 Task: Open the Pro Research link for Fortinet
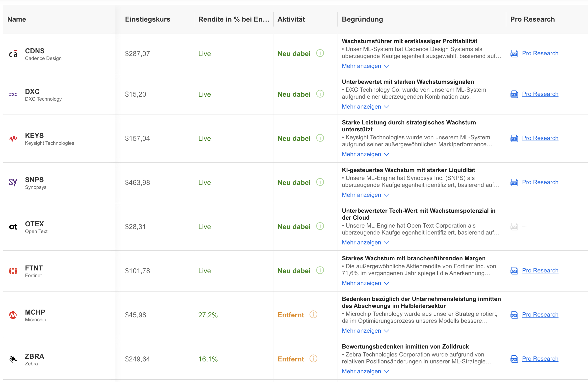click(x=540, y=270)
